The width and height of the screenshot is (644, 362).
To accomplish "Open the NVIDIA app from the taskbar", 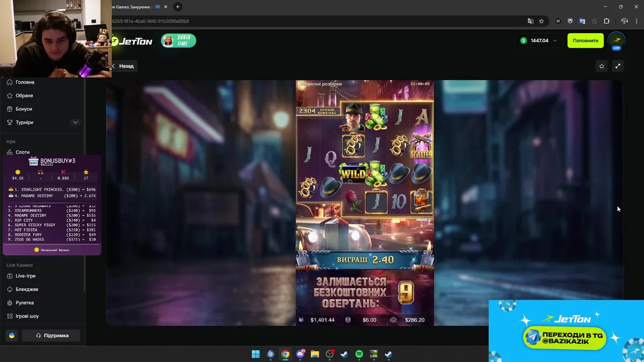I will pos(374,354).
